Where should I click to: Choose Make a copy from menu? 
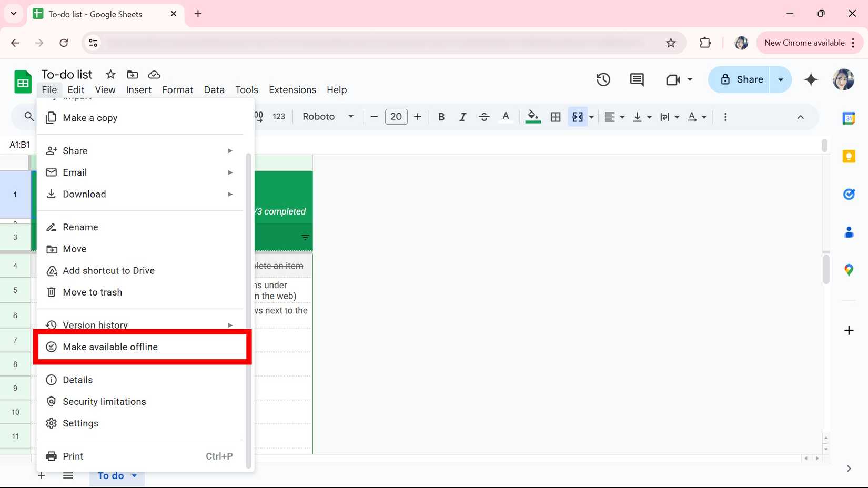point(90,118)
